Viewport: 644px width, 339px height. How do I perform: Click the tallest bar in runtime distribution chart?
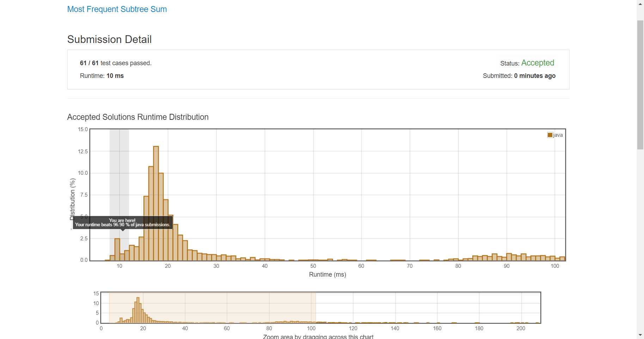[x=156, y=203]
